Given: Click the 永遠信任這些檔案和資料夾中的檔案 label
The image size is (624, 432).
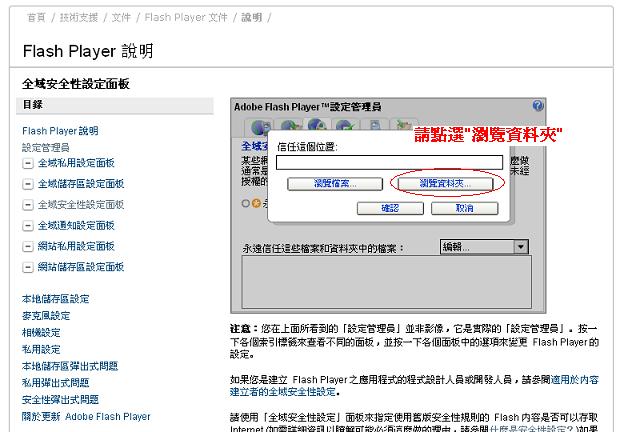Looking at the screenshot, I should point(323,249).
